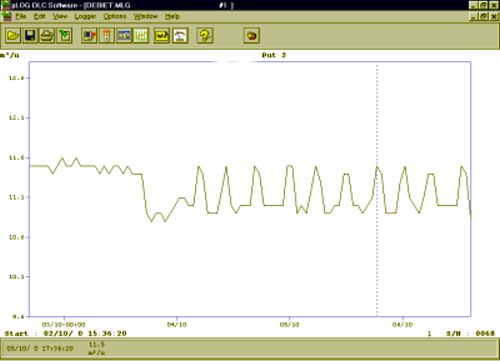Click the yellow tag label icon
The height and width of the screenshot is (361, 500).
click(x=162, y=35)
